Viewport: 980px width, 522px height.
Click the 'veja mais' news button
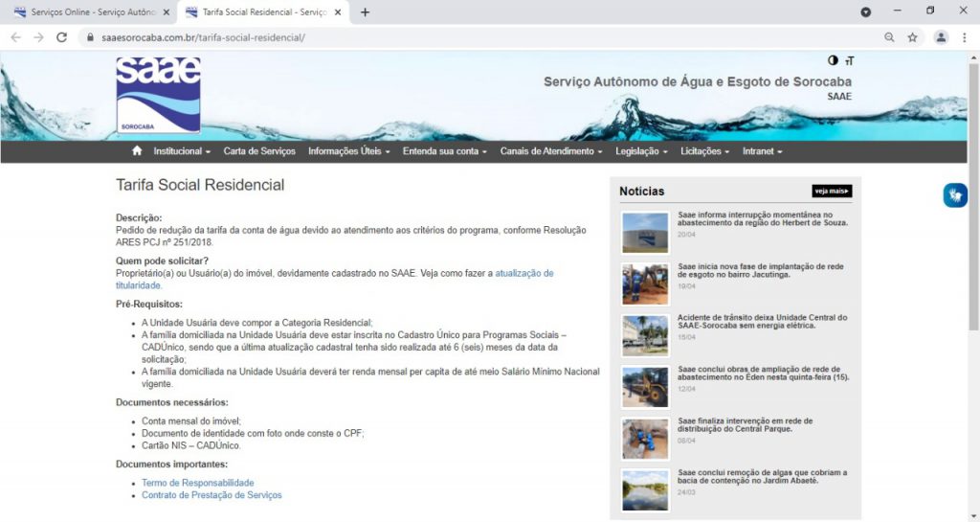point(832,191)
